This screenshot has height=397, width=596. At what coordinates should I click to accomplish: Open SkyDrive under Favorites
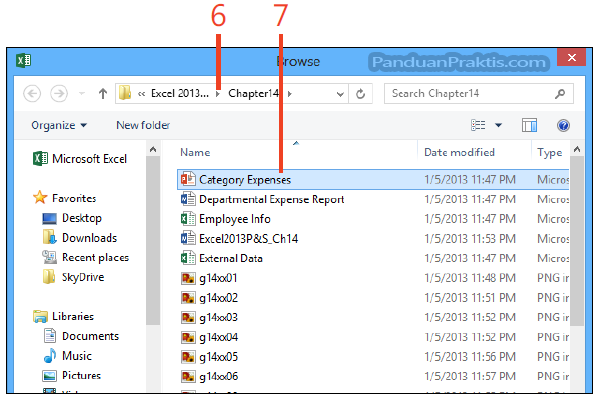73,277
